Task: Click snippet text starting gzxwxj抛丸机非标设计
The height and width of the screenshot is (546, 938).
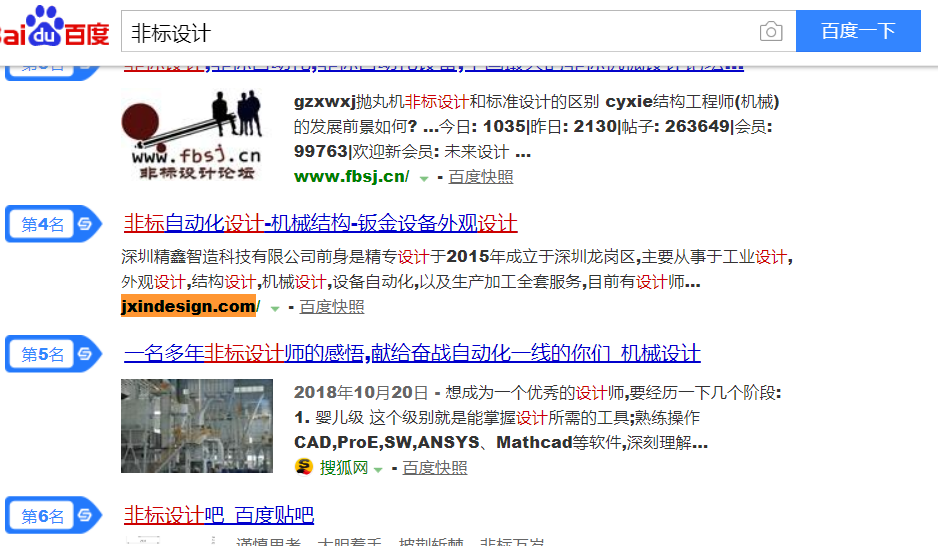Action: pos(537,127)
